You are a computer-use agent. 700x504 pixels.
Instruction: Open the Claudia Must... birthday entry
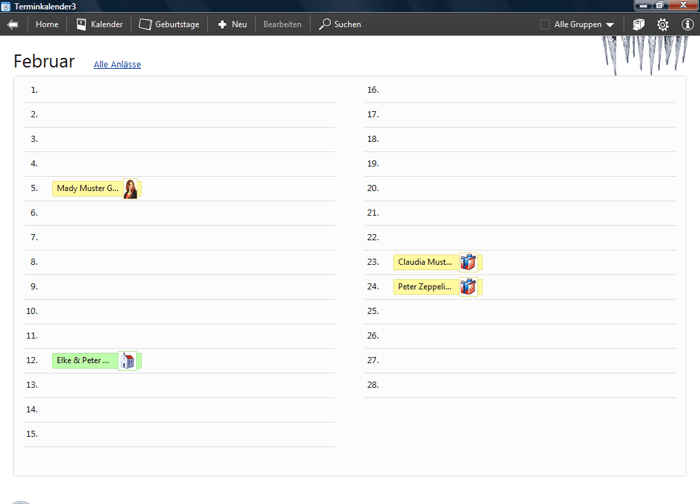point(425,262)
